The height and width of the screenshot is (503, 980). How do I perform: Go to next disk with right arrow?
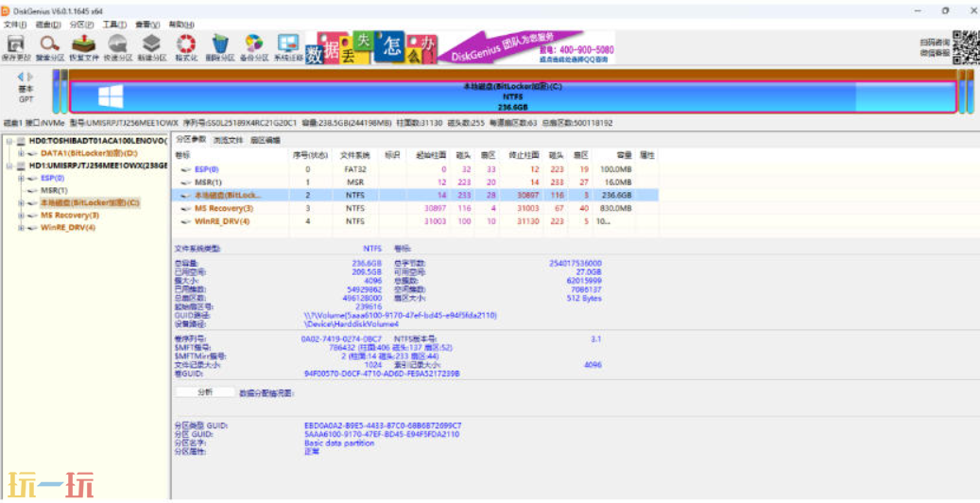[x=30, y=77]
